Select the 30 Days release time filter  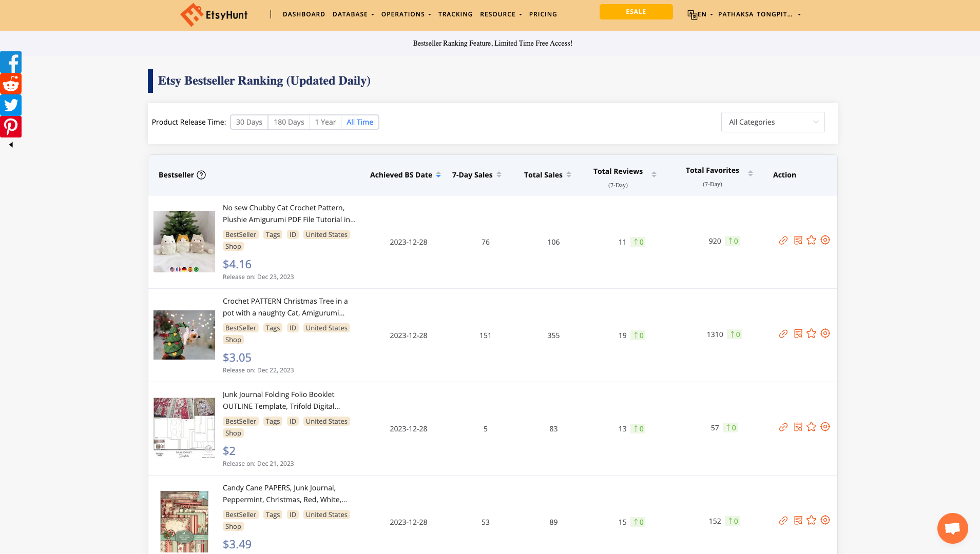click(249, 122)
